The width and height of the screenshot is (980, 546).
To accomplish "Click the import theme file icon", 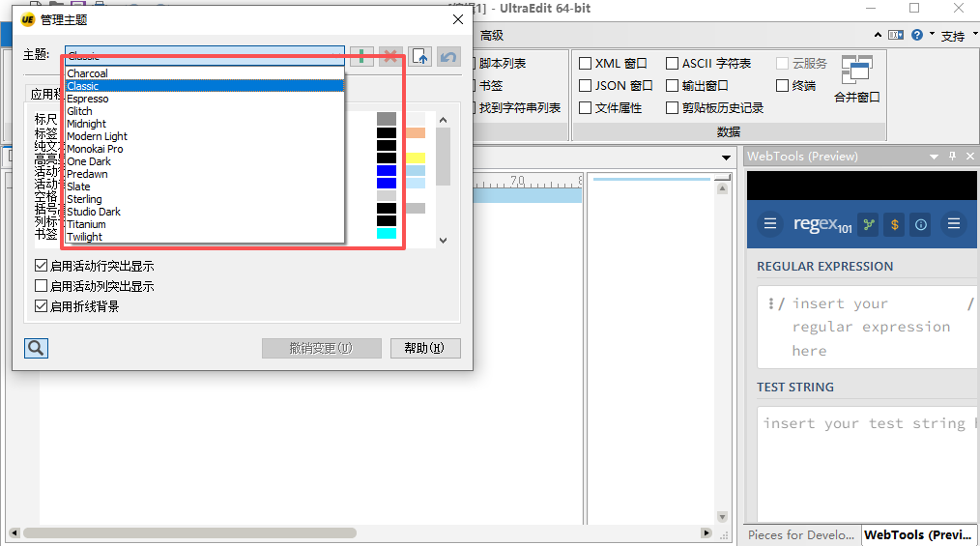I will 420,57.
